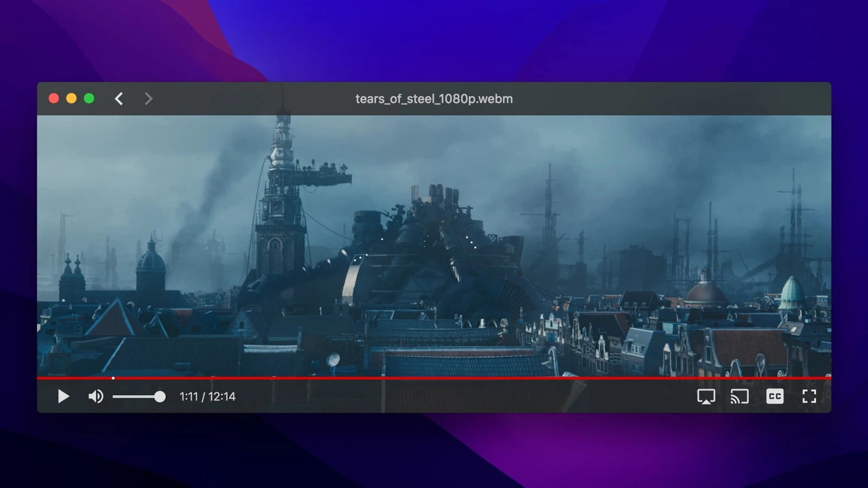The height and width of the screenshot is (488, 868).
Task: Click the video frame to toggle playback
Action: coord(434,244)
